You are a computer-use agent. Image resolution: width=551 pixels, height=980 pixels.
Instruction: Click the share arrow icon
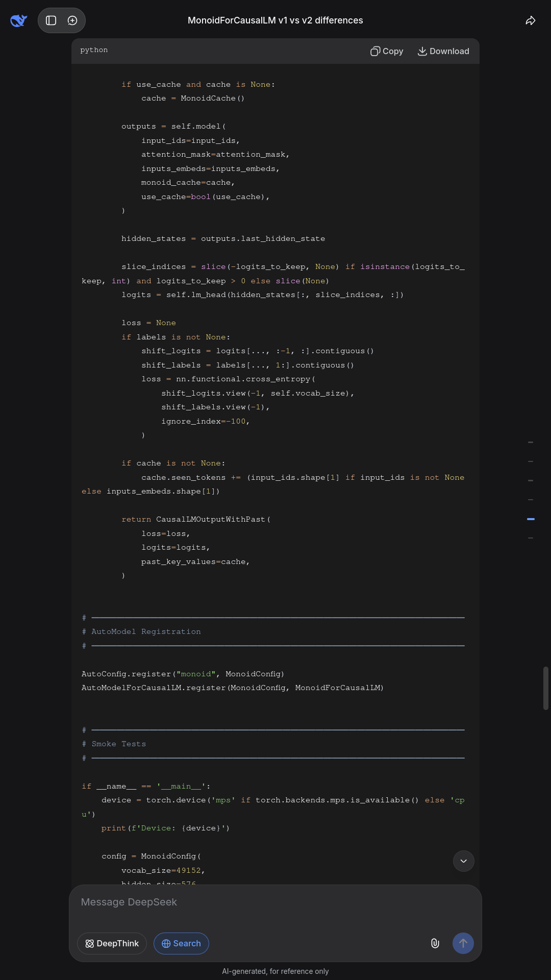point(531,20)
